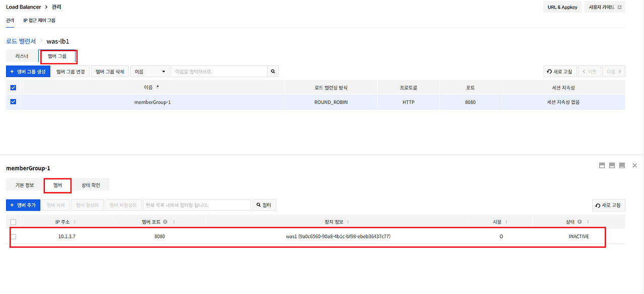Click the 멤버 그룹 삭제 button
644x294 pixels.
click(x=110, y=72)
